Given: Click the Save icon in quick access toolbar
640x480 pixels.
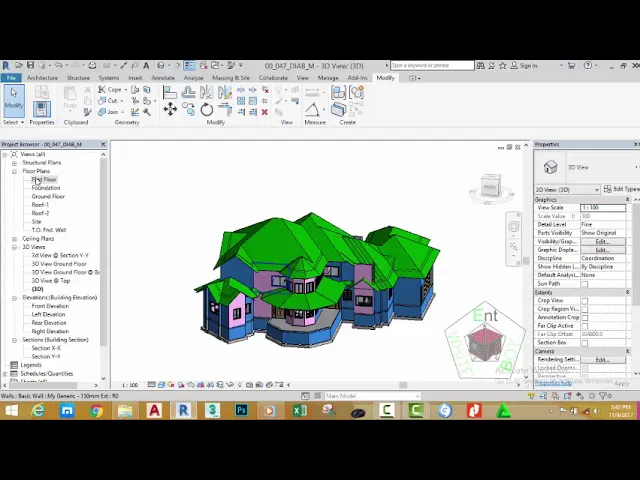Looking at the screenshot, I should tap(30, 65).
